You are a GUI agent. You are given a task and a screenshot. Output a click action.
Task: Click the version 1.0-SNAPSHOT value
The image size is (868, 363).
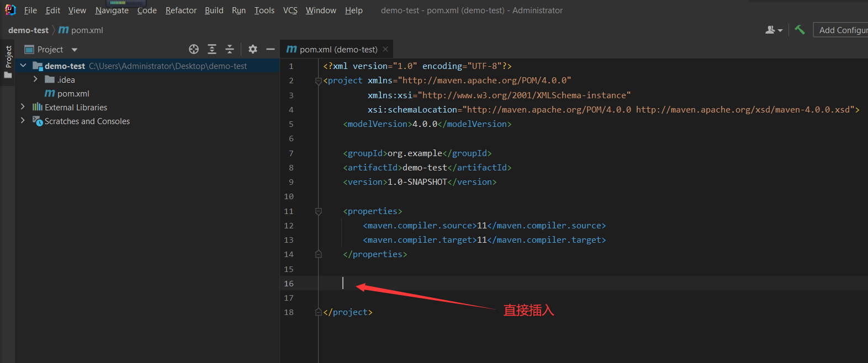click(417, 182)
